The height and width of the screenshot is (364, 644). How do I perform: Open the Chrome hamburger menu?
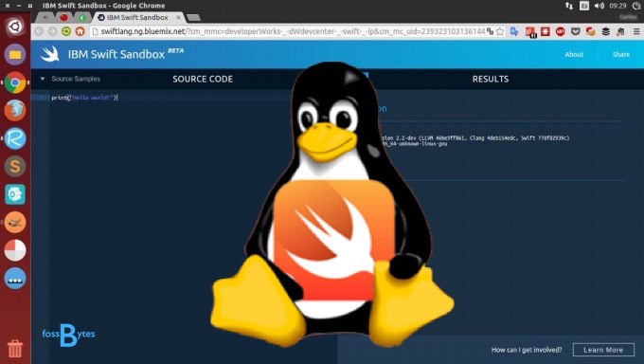coord(636,31)
